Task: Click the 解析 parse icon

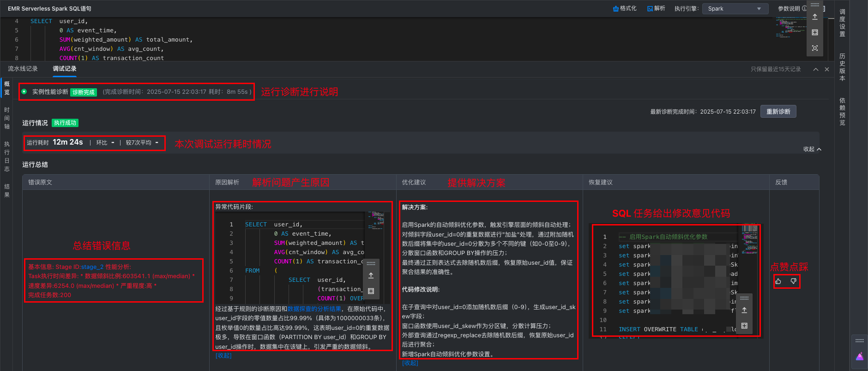Action: pos(650,9)
